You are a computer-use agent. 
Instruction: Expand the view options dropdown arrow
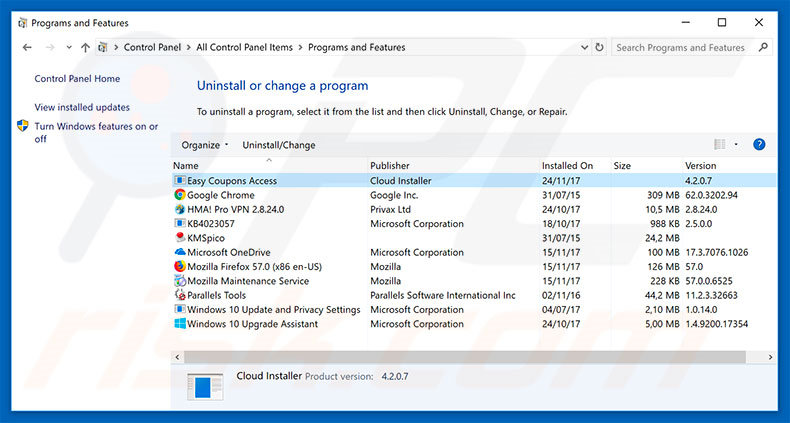pos(736,145)
